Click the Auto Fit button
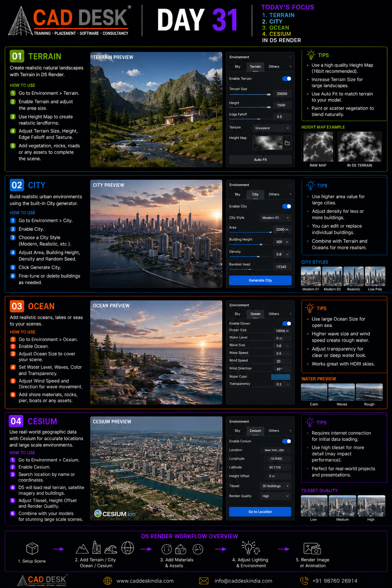This screenshot has height=588, width=392. click(x=260, y=160)
